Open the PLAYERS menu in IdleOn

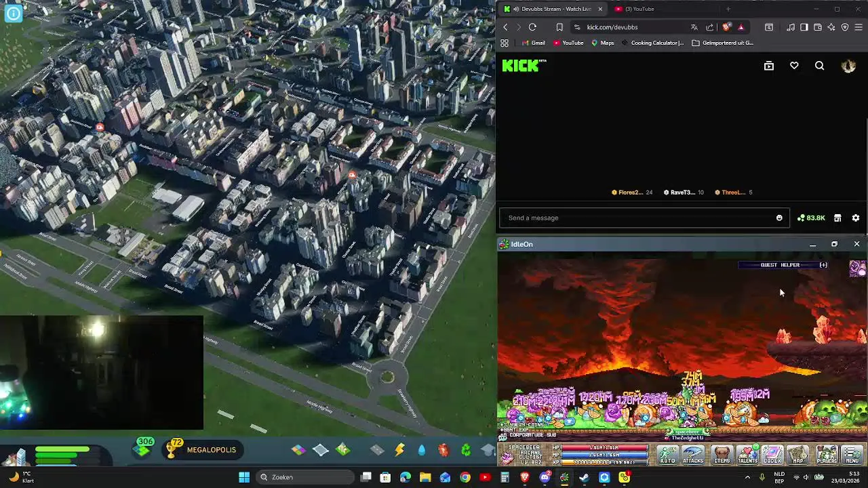[x=827, y=455]
